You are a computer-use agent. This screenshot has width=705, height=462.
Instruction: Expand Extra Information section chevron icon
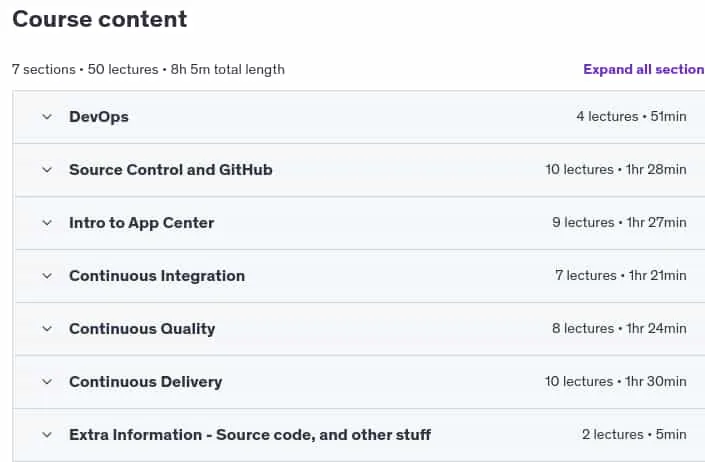pyautogui.click(x=47, y=435)
